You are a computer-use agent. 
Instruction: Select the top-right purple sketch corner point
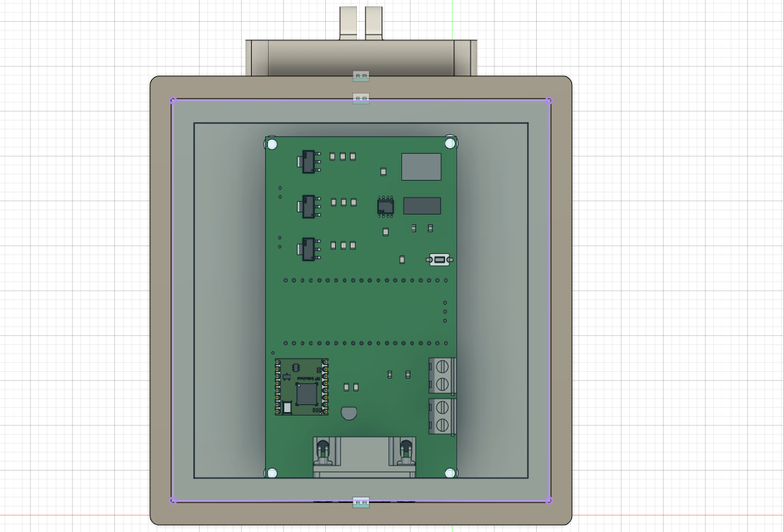click(x=549, y=100)
